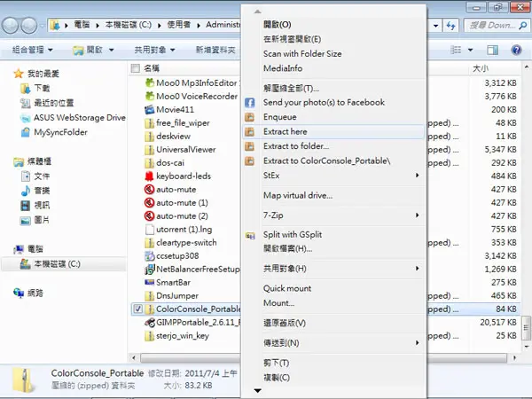Click the refresh arrows icon by address bar

click(450, 26)
